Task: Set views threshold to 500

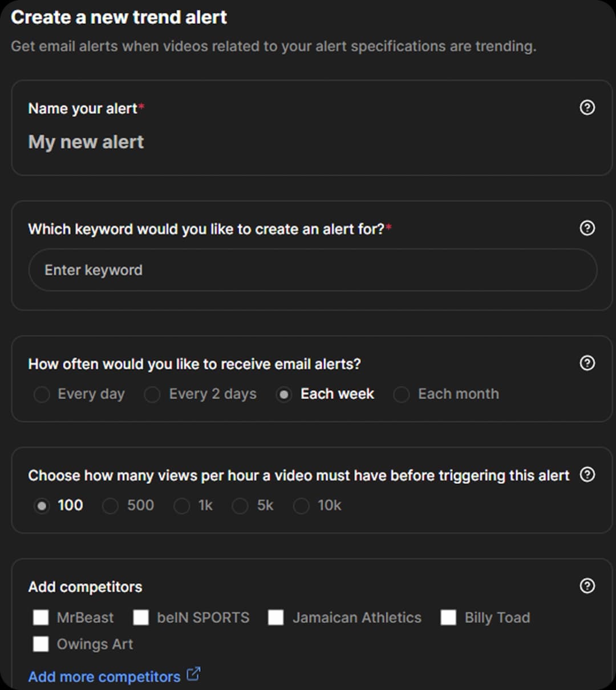Action: pyautogui.click(x=110, y=506)
